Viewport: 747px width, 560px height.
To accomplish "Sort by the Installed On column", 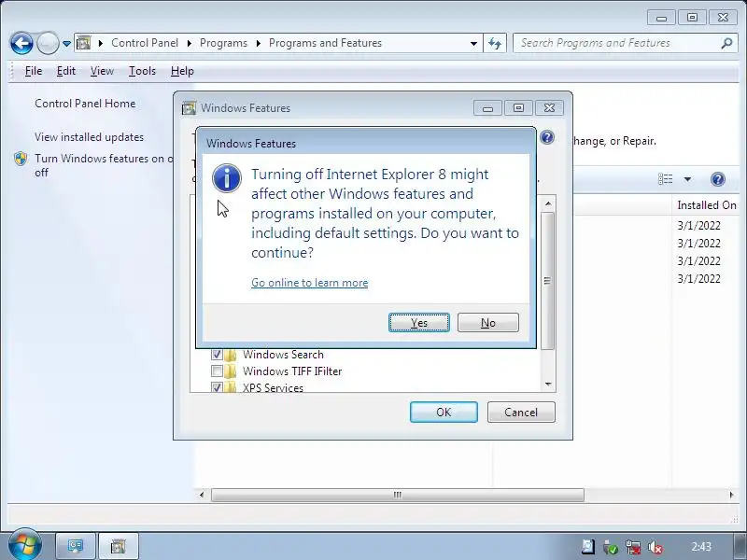I will coord(707,205).
